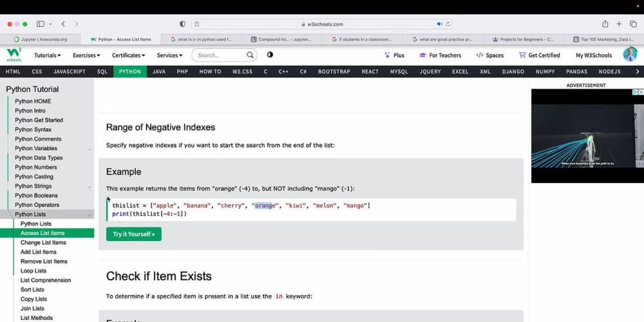Open the Certificates dropdown
This screenshot has width=644, height=322.
tap(129, 55)
